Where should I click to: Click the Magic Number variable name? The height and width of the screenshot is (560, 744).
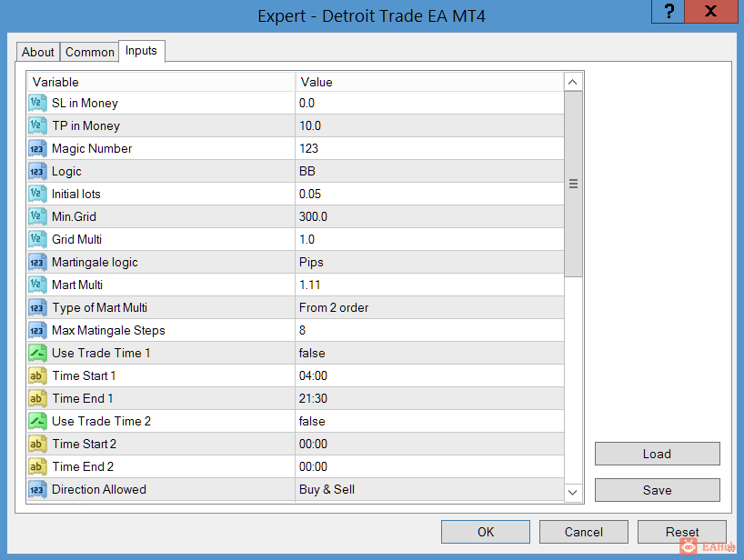[92, 148]
